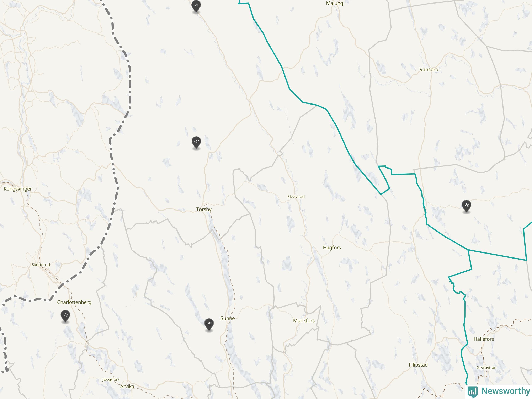Click the ski marker at the top of the map
The image size is (532, 399).
pos(196,6)
